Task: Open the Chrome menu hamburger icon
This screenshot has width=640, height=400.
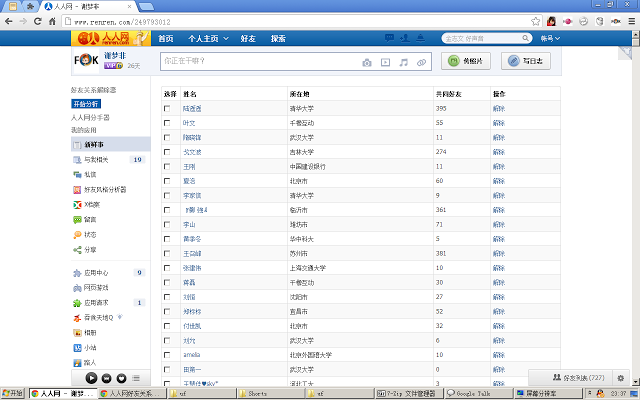Action: (x=631, y=21)
